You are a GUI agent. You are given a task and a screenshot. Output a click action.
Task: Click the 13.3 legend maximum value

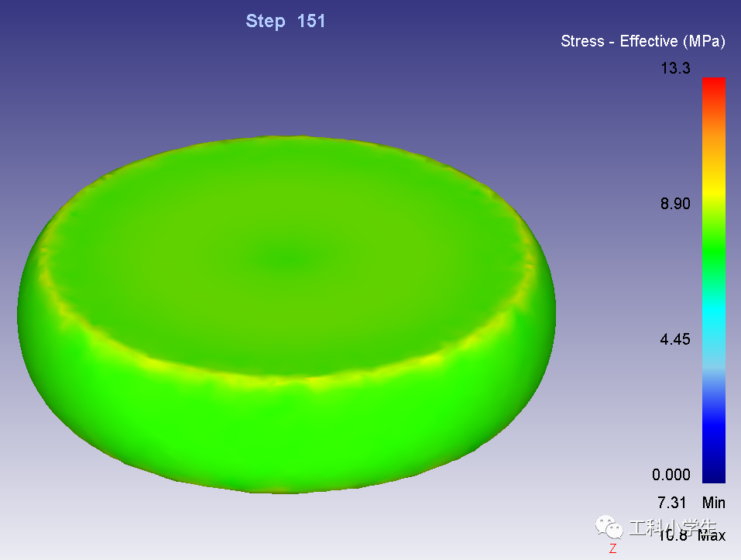(675, 68)
